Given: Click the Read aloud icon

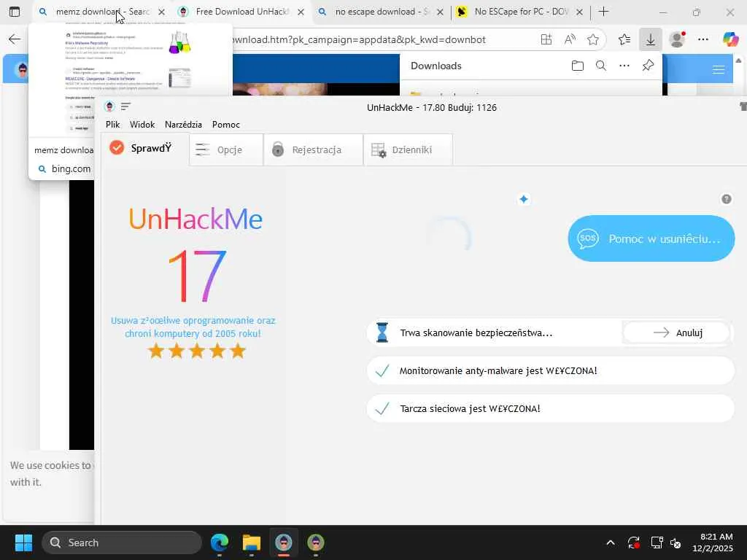Looking at the screenshot, I should tap(570, 39).
